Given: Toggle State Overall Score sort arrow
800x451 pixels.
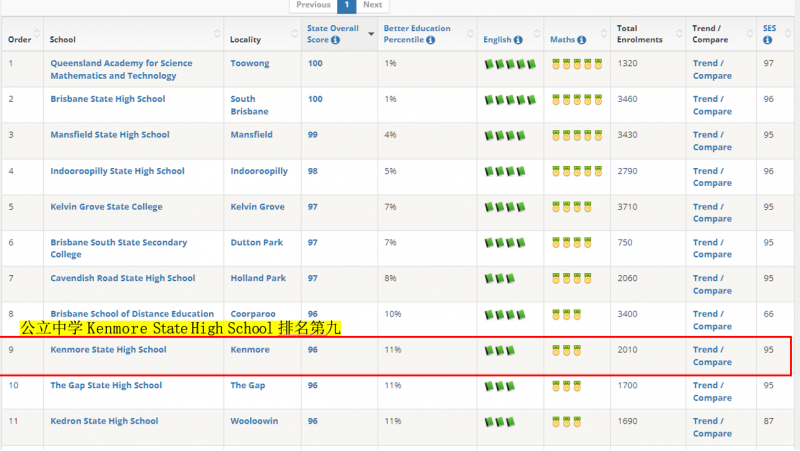Looking at the screenshot, I should click(x=371, y=34).
